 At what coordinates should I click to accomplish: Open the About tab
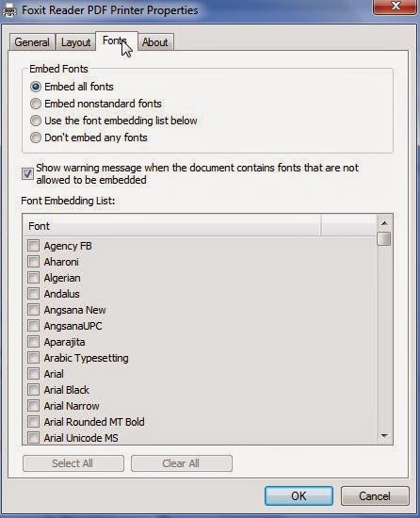(x=154, y=42)
